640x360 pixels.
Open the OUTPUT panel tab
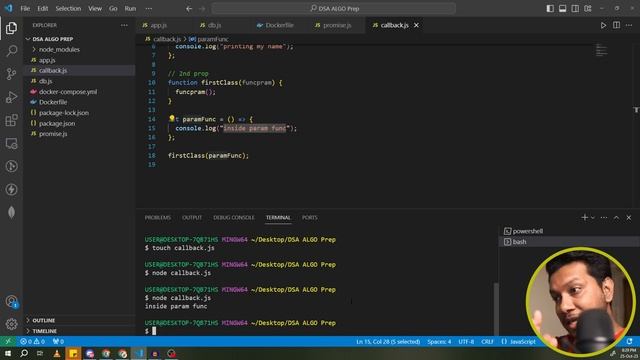tap(192, 218)
